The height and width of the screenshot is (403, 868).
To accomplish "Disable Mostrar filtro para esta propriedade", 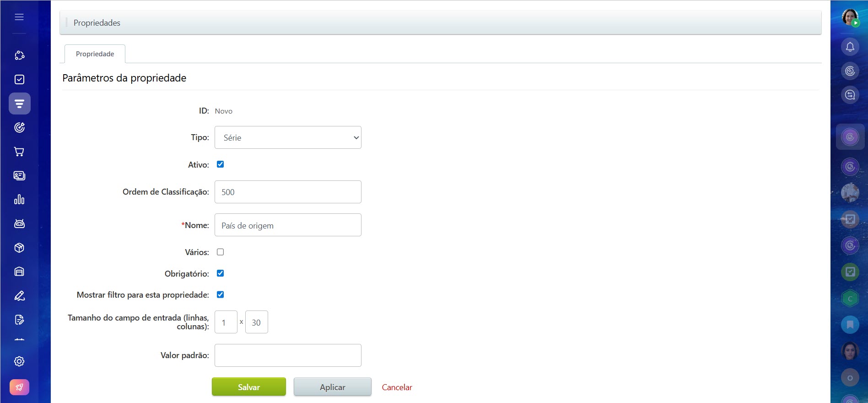I will 220,294.
